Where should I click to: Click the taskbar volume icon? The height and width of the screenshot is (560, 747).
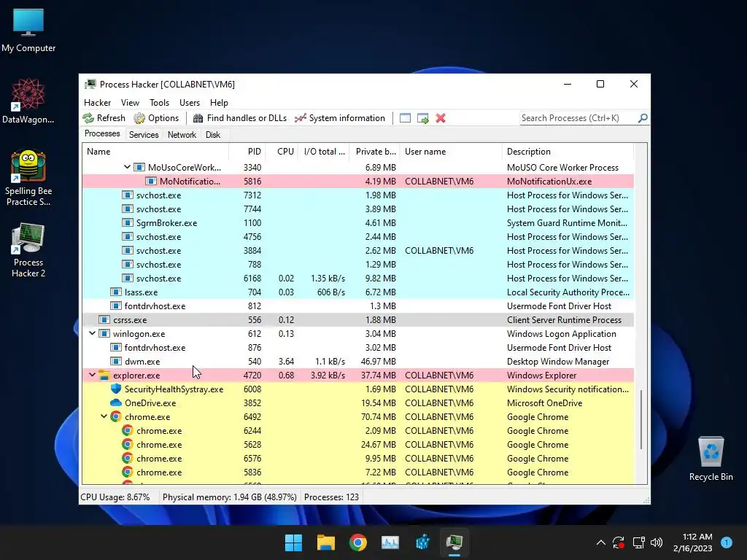[657, 542]
